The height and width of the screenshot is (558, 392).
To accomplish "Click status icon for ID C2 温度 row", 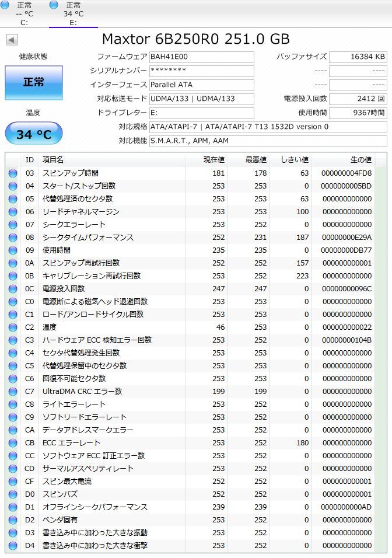I will [13, 327].
